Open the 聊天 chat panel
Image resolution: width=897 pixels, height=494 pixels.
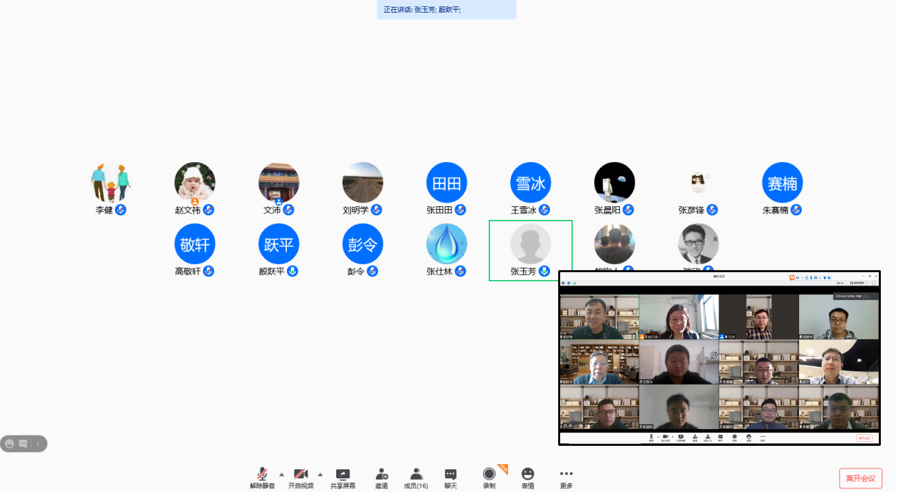(x=450, y=477)
